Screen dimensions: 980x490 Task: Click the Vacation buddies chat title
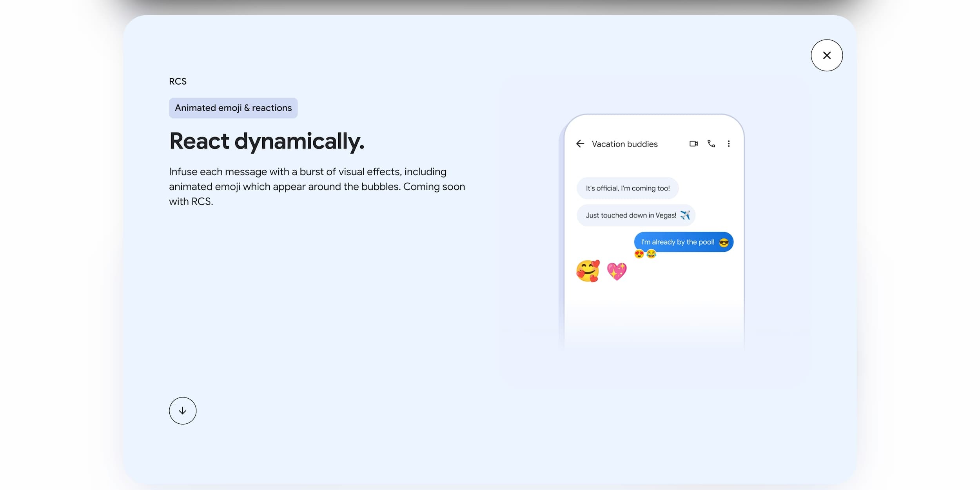tap(624, 144)
